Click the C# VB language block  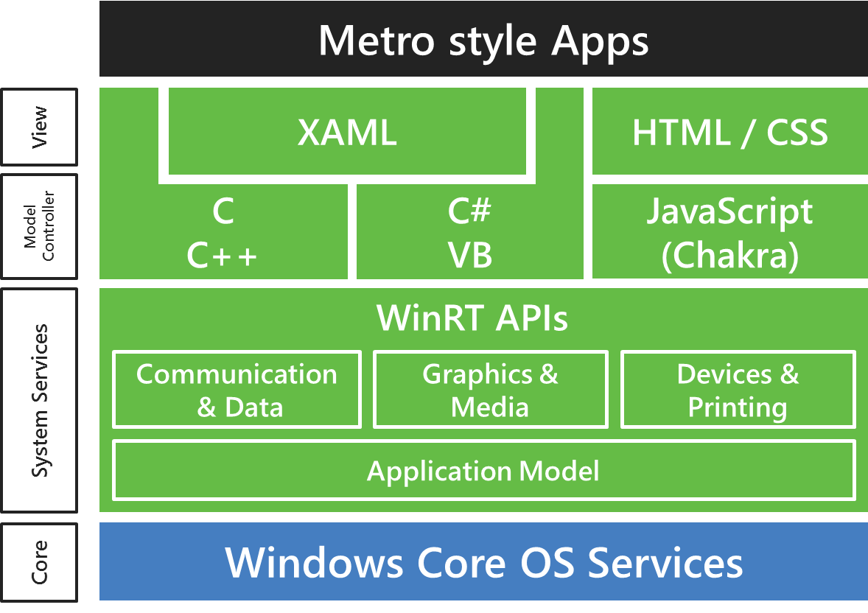469,233
